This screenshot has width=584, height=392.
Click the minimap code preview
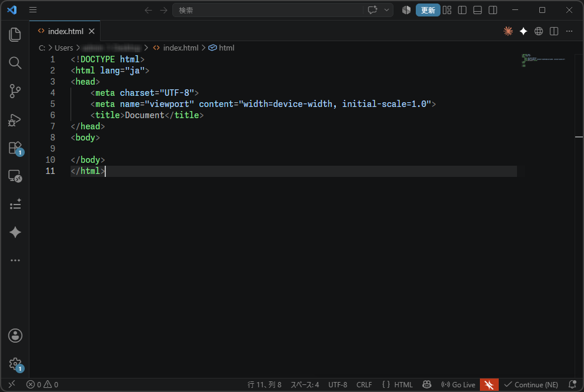pos(544,60)
